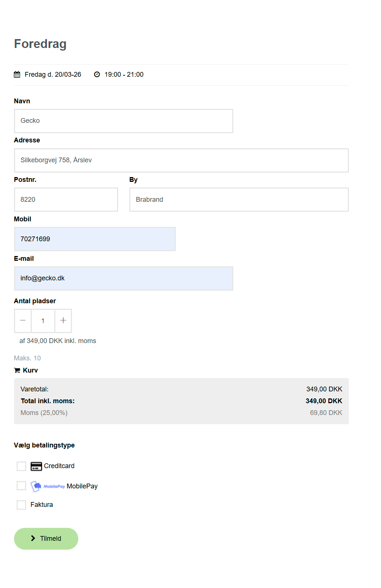Tick the MobilePay payment checkbox
The height and width of the screenshot is (588, 381).
(21, 486)
